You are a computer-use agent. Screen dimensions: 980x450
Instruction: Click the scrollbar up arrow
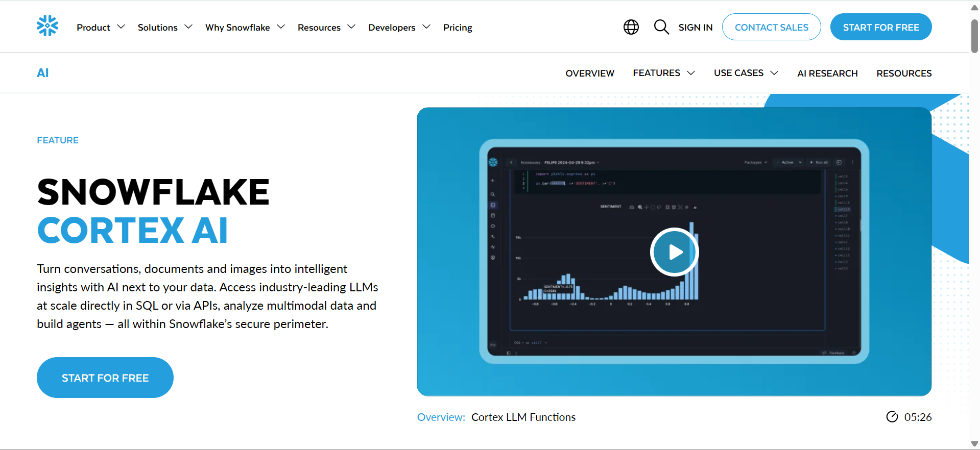[x=974, y=7]
